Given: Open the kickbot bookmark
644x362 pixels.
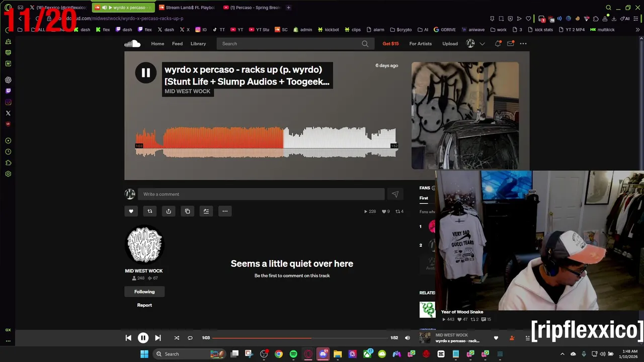Looking at the screenshot, I should 328,30.
